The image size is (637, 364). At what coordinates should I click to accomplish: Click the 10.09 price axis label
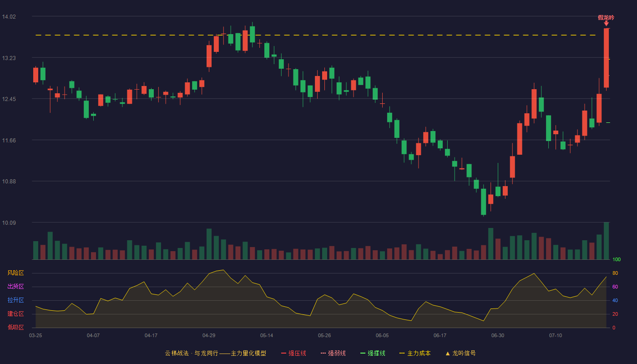(9, 223)
